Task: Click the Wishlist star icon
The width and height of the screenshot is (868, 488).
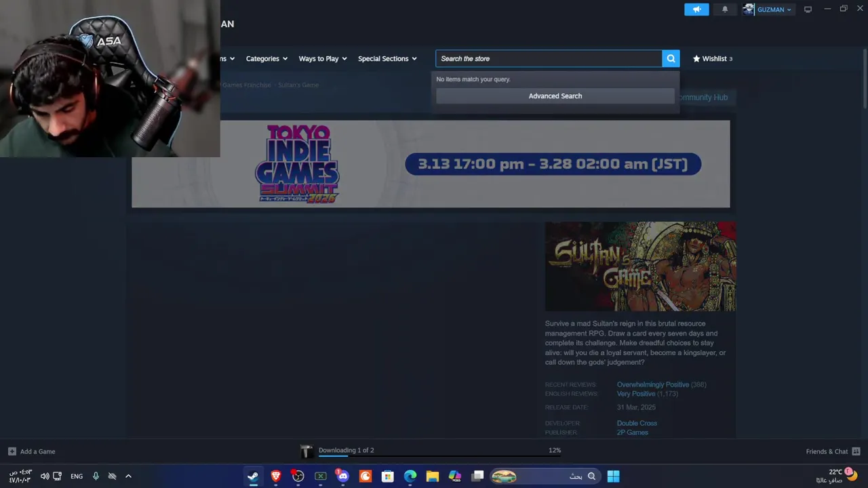Action: 696,58
